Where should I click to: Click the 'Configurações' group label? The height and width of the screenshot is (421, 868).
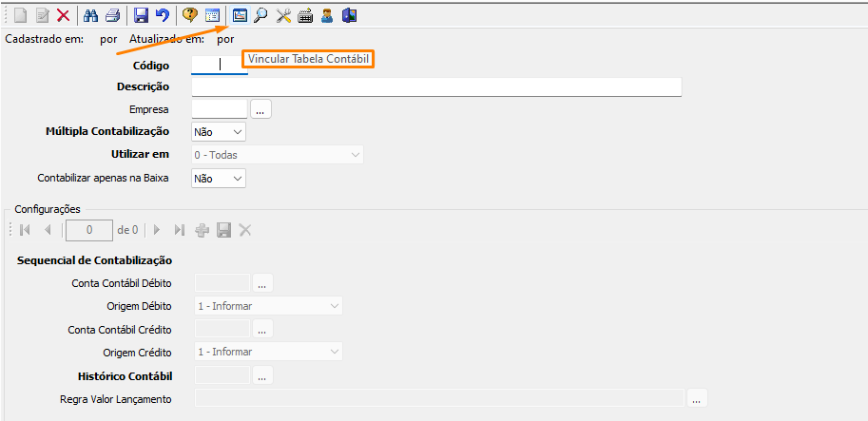[48, 209]
